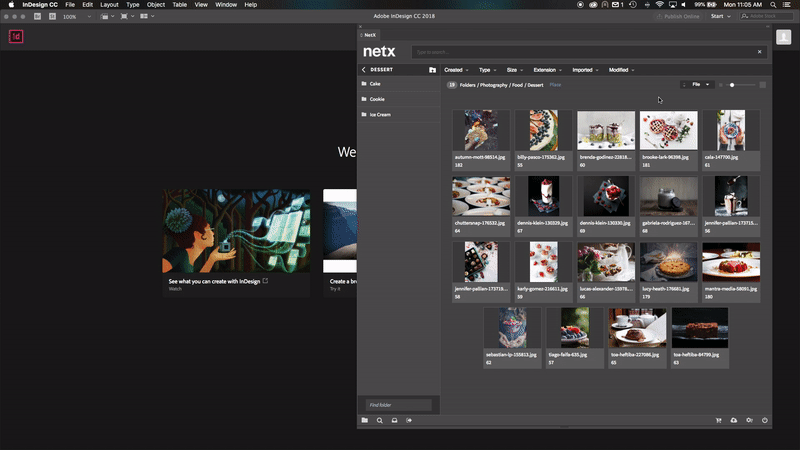The width and height of the screenshot is (800, 450).
Task: Open 'See what you can create' link
Action: point(218,281)
